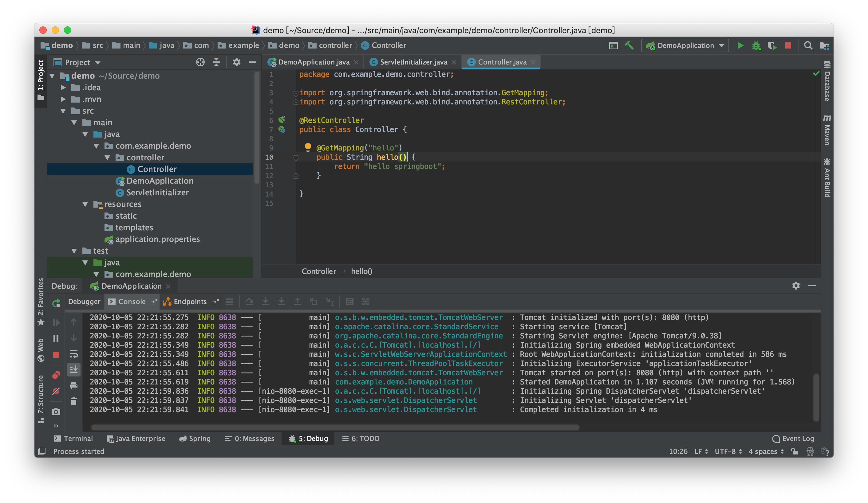Screen dimensions: 868x503
Task: Toggle soft-wrap in console
Action: click(74, 354)
